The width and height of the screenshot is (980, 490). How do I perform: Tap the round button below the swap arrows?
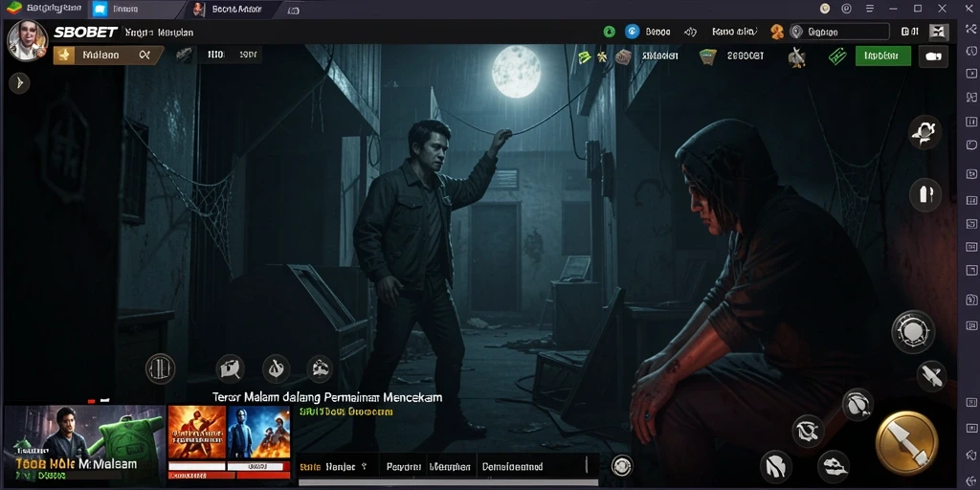click(x=834, y=466)
